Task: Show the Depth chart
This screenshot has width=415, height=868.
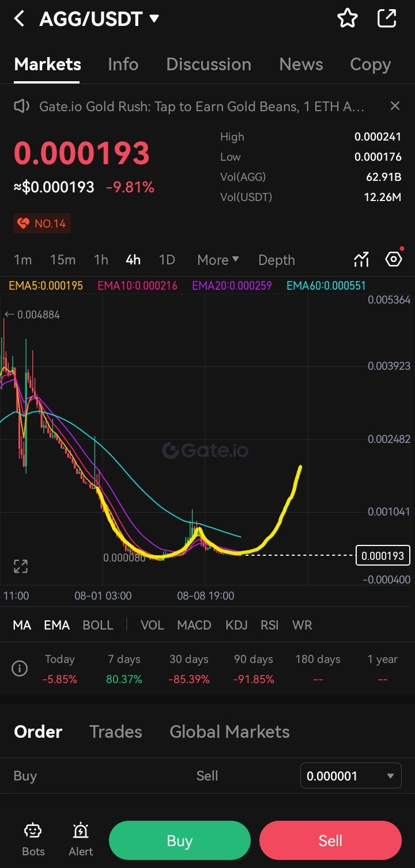Action: [x=277, y=260]
